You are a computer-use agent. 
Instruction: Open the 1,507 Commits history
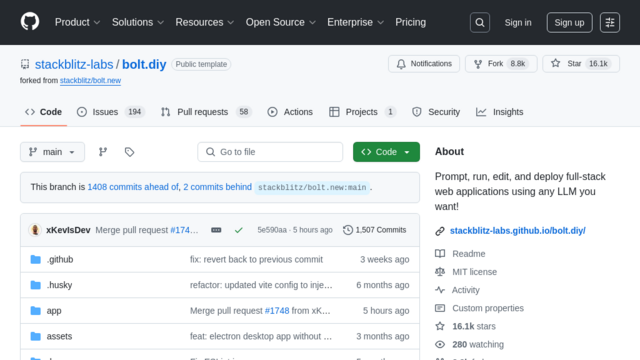click(x=375, y=230)
